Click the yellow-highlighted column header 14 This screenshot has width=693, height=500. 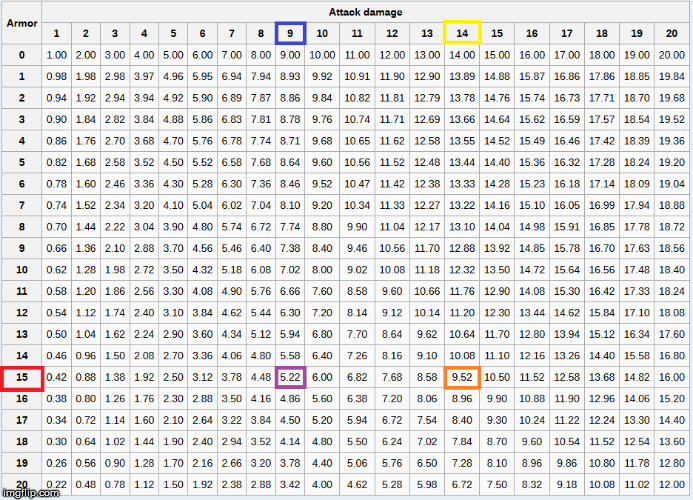[462, 33]
